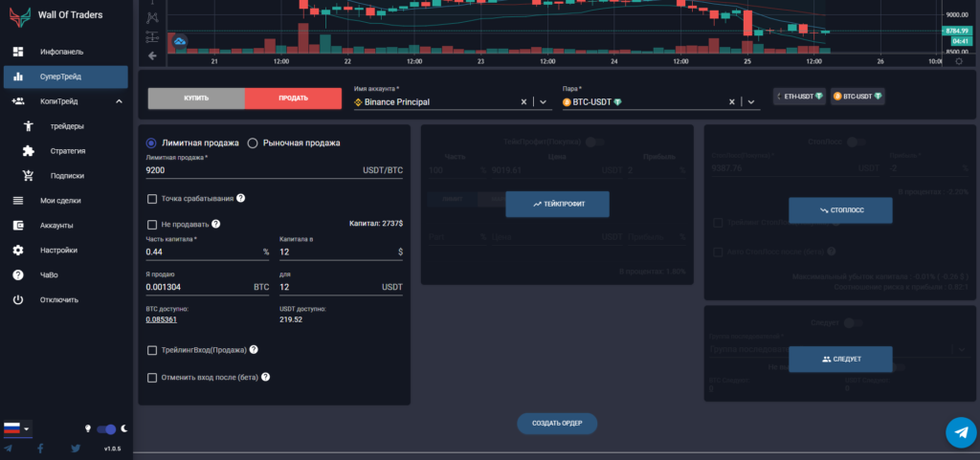The image size is (980, 460).
Task: Click the ТЕЙКПРОФИТ button
Action: point(557,205)
